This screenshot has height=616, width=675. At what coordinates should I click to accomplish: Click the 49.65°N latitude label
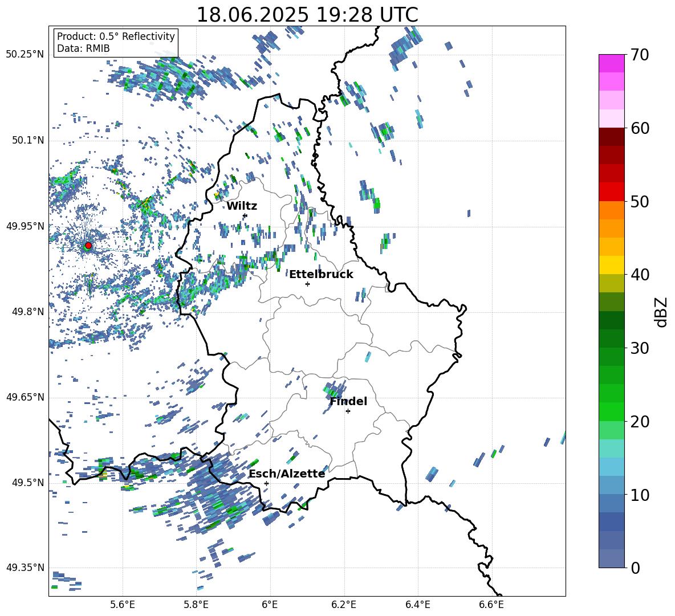pyautogui.click(x=25, y=397)
